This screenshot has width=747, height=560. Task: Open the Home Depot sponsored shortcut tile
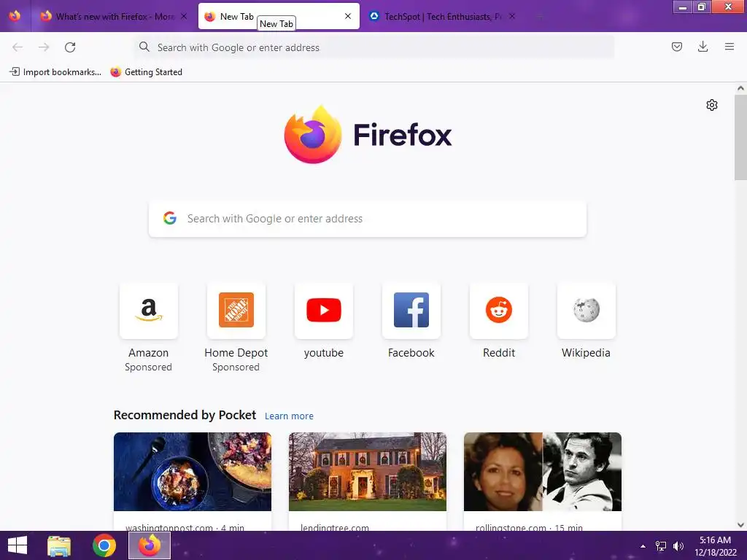tap(236, 311)
